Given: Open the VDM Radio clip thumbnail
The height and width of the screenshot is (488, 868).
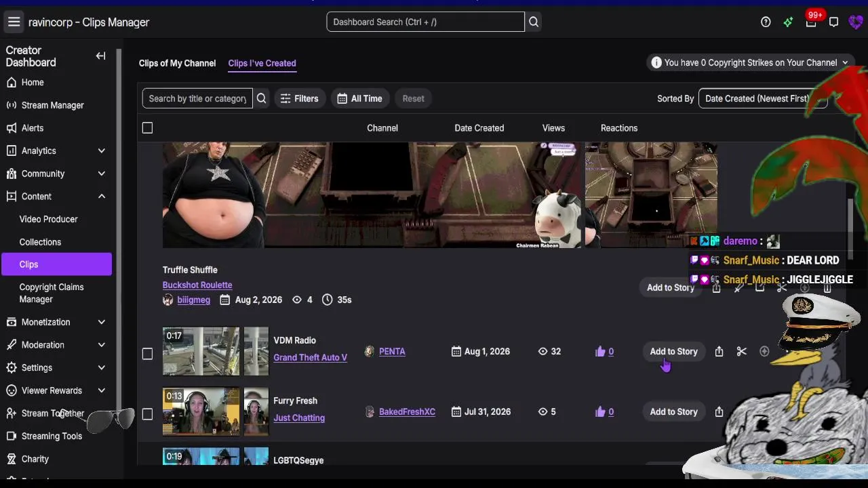Looking at the screenshot, I should [x=201, y=351].
